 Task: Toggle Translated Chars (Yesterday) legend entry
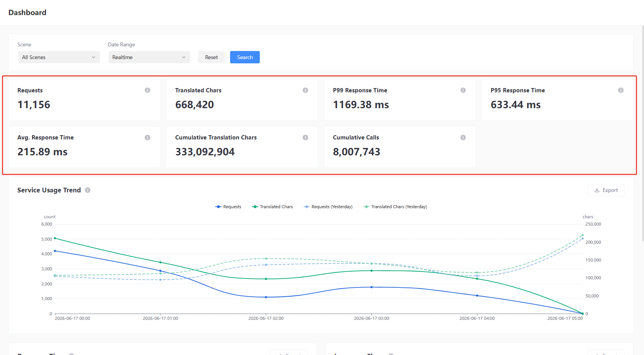click(395, 207)
